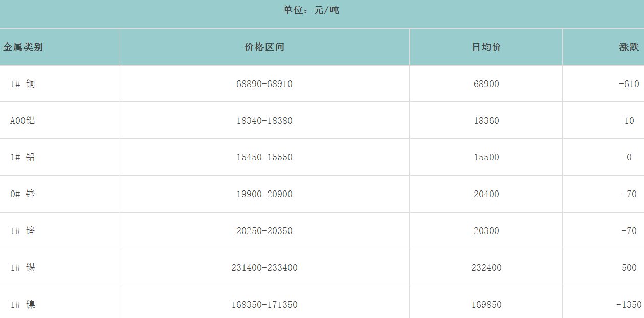Click the 价格区间 column header
This screenshot has width=644, height=318.
(264, 47)
